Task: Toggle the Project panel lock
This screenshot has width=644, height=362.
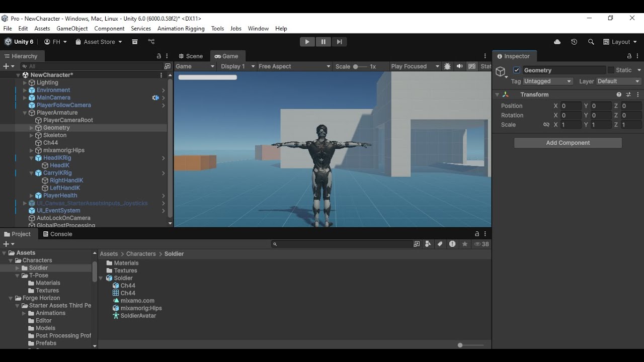Action: [x=477, y=234]
